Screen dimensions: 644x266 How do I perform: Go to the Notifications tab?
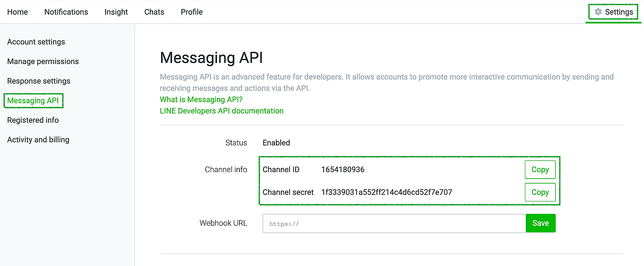(66, 12)
